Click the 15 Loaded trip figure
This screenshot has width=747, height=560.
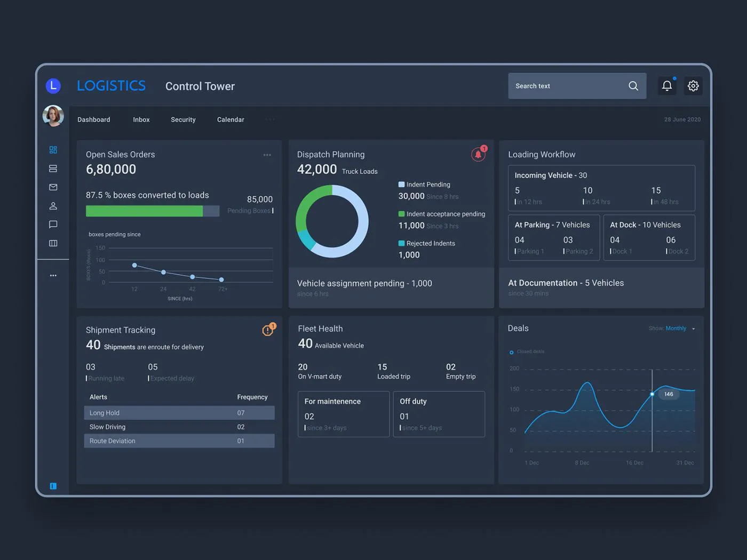tap(382, 367)
